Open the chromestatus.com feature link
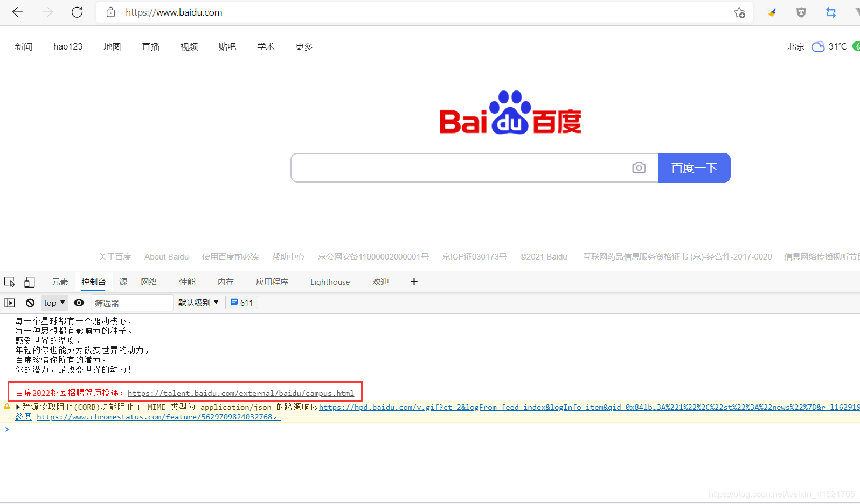The height and width of the screenshot is (504, 860). click(158, 417)
